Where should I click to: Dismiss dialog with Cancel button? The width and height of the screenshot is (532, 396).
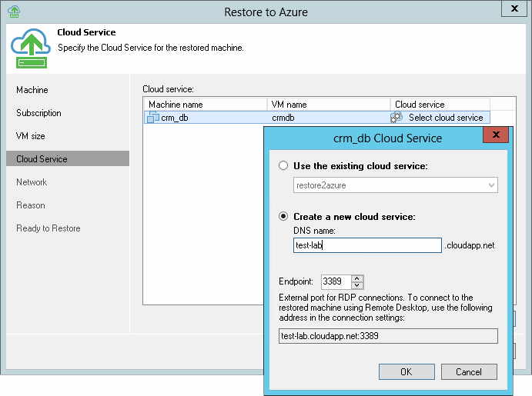[469, 371]
